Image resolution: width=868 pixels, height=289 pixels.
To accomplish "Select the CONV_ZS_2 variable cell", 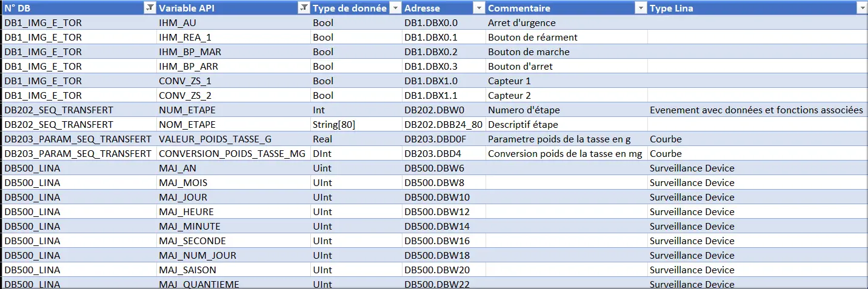I will coord(233,95).
